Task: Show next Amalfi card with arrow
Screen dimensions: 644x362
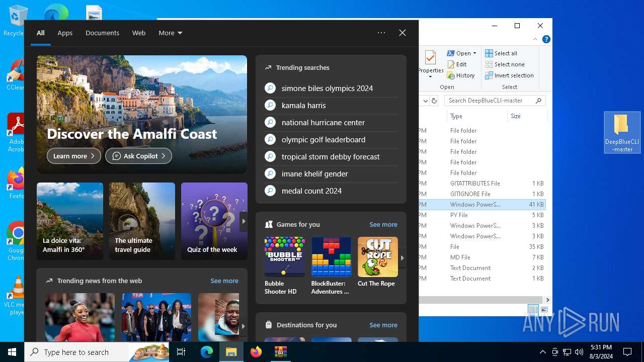Action: pyautogui.click(x=244, y=221)
